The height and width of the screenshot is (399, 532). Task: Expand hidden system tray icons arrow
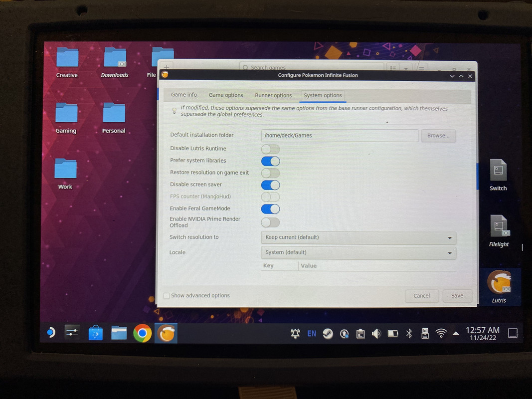click(456, 334)
